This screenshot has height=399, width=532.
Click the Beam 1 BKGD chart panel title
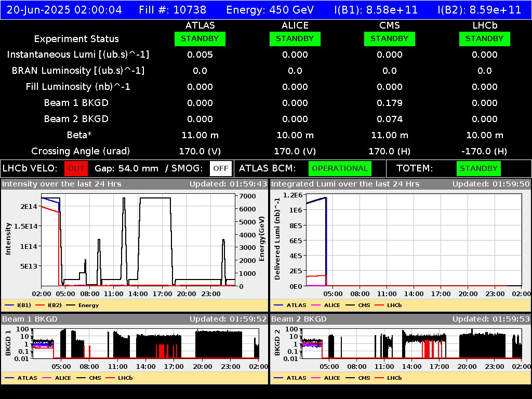coord(30,320)
